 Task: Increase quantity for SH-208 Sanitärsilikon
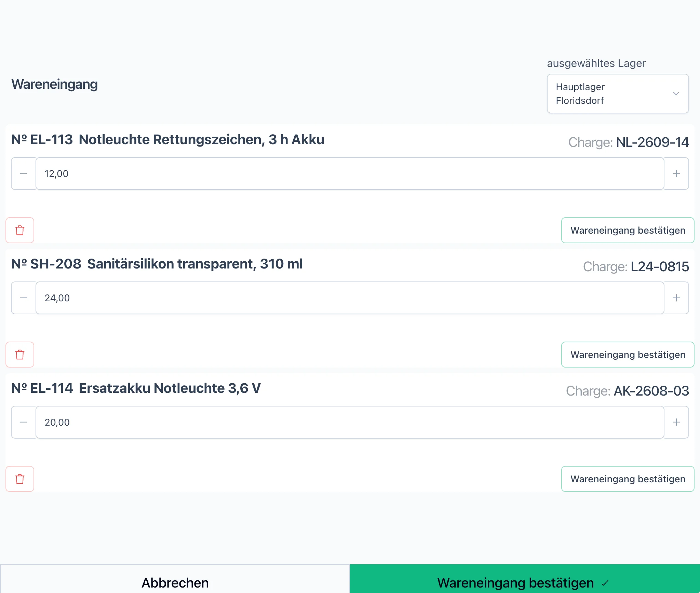tap(676, 298)
